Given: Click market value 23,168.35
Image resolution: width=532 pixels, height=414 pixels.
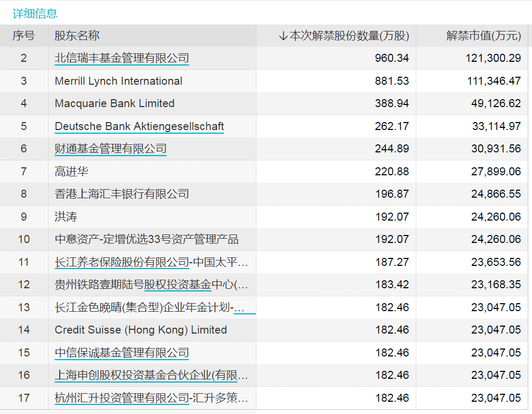Looking at the screenshot, I should (x=496, y=285).
